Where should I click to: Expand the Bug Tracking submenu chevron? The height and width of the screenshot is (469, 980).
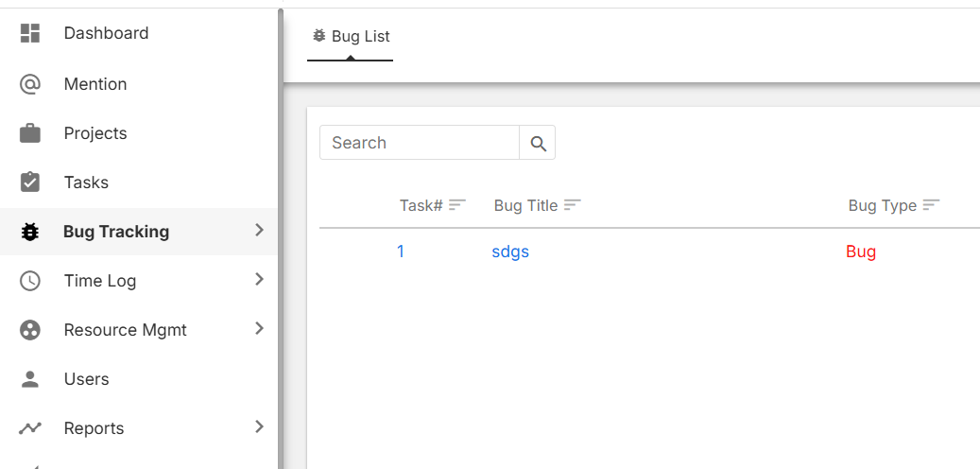click(260, 231)
